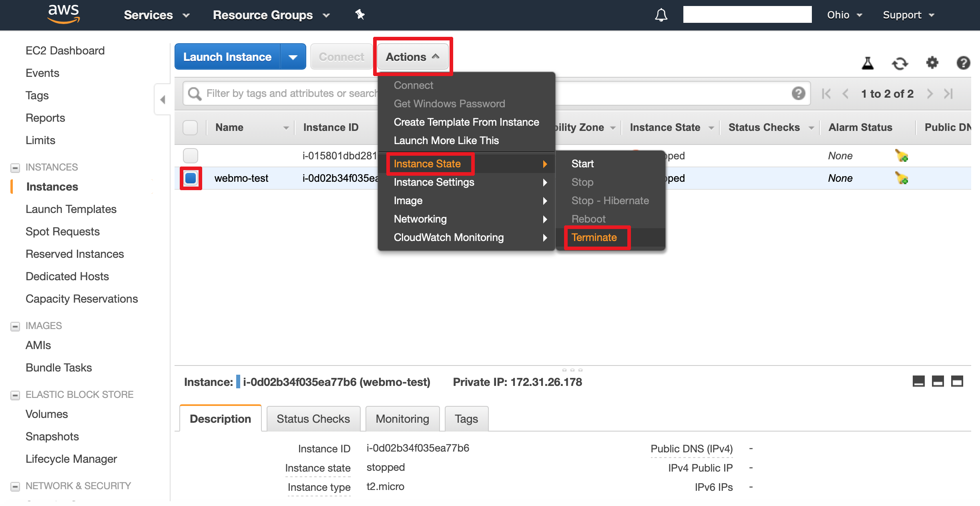Open the Launch Instance dropdown arrow

(x=293, y=57)
